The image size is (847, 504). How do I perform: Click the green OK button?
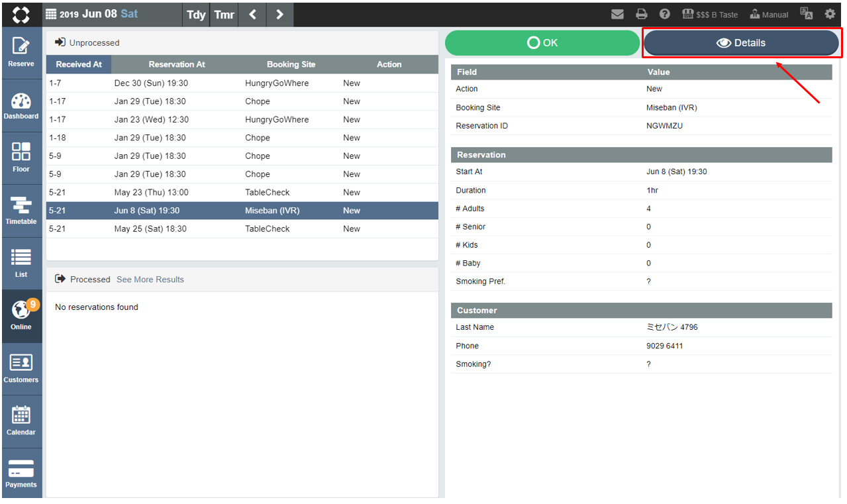pyautogui.click(x=542, y=43)
